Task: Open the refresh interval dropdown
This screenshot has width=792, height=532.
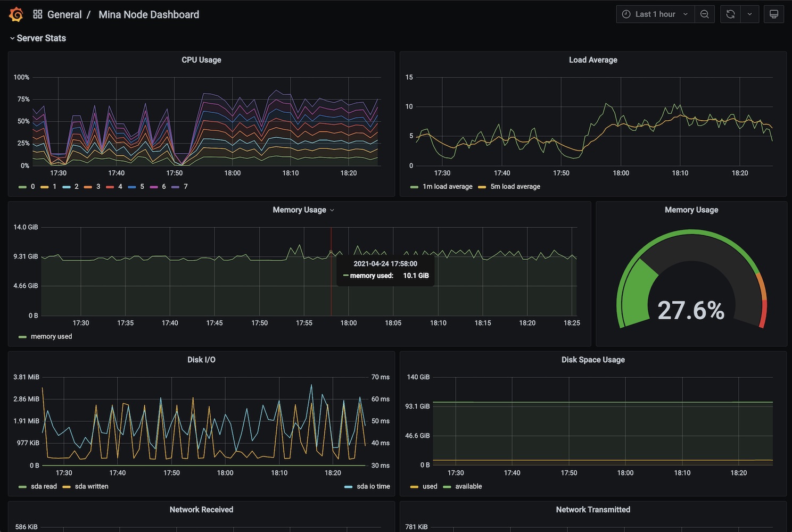Action: point(749,14)
